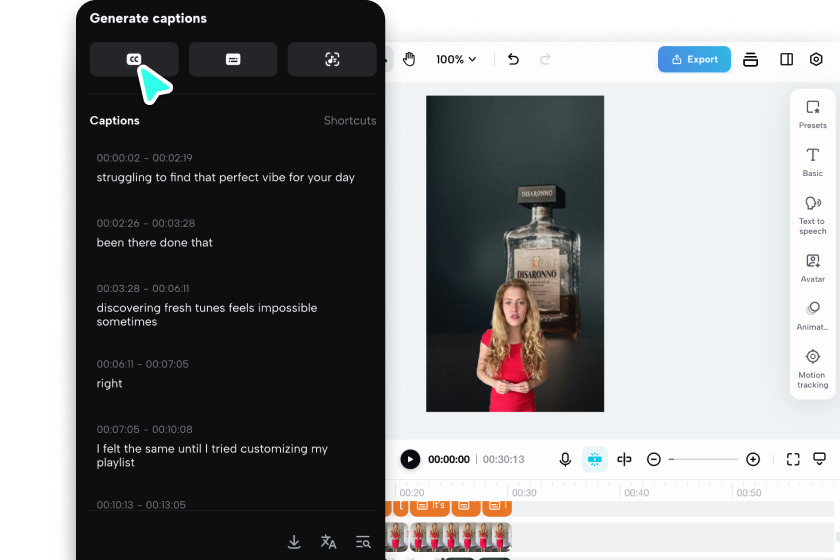
Task: Select caption 'I felt the same until I tried'
Action: pos(212,456)
